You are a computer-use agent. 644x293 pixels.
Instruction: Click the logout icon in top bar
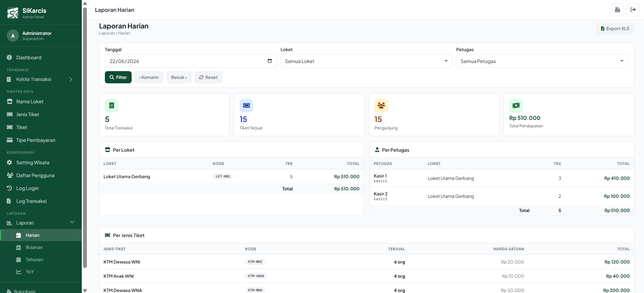point(633,10)
